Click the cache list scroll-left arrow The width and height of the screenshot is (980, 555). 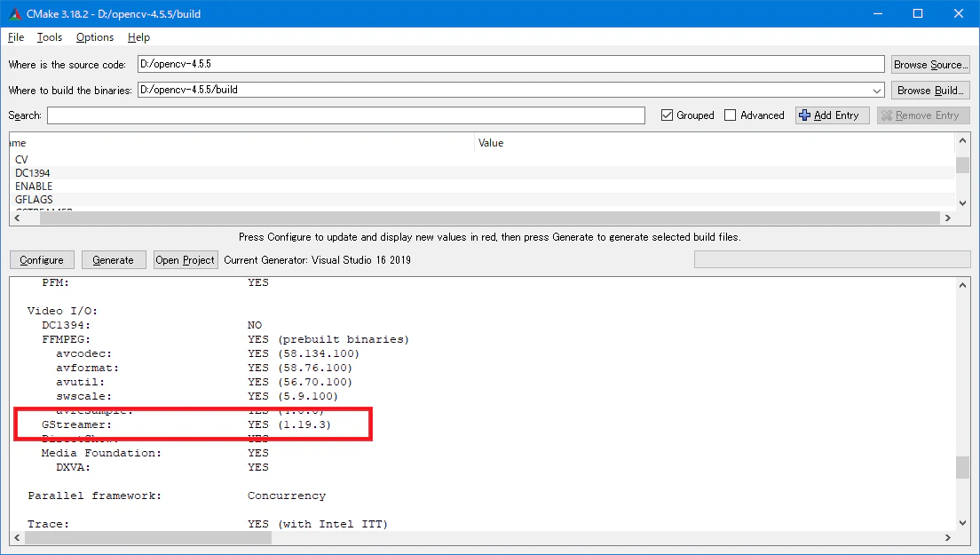(x=17, y=218)
